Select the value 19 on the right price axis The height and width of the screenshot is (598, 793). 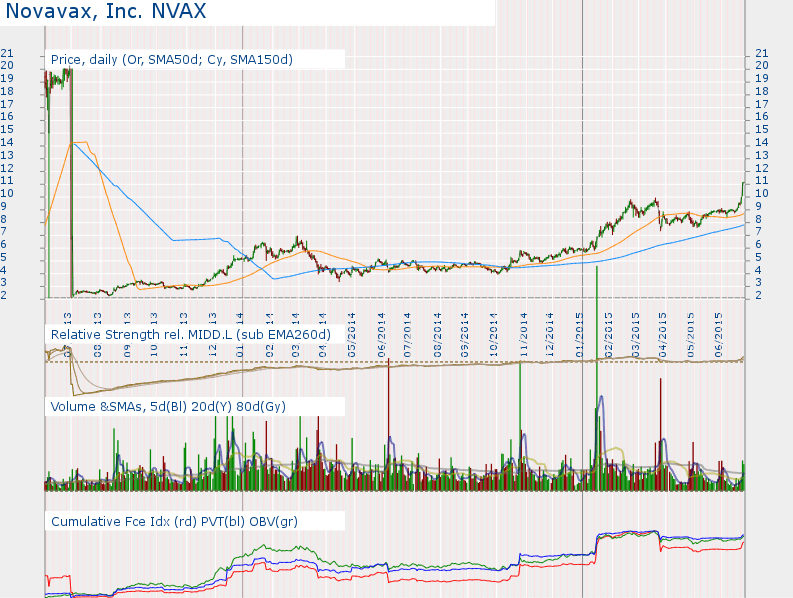click(762, 78)
